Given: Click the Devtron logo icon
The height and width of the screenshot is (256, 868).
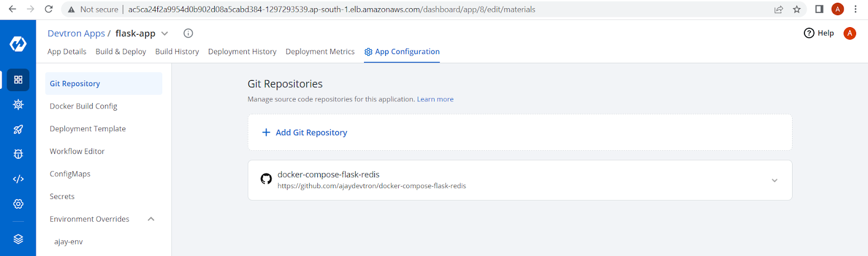Looking at the screenshot, I should coord(18,44).
